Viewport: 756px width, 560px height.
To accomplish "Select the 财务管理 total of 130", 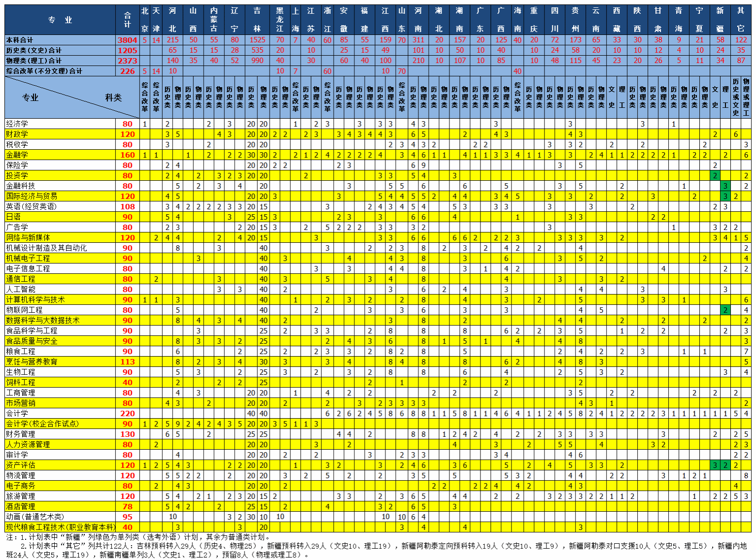I will coord(127,434).
